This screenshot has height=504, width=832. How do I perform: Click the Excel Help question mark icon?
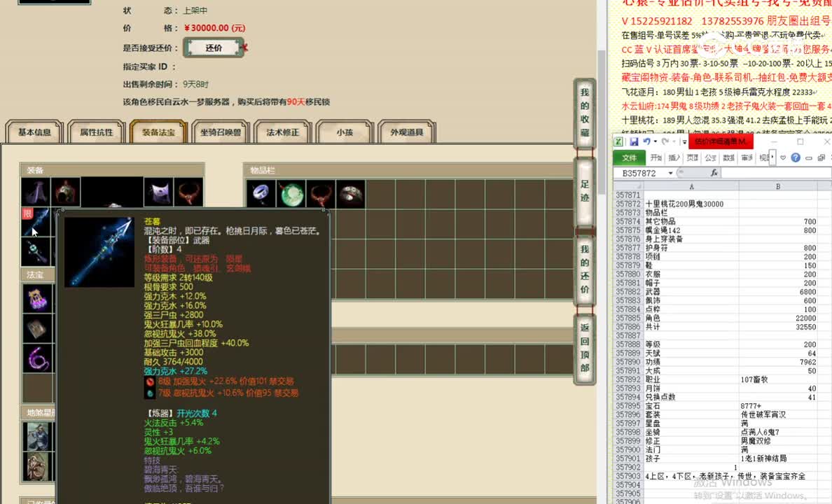(796, 158)
